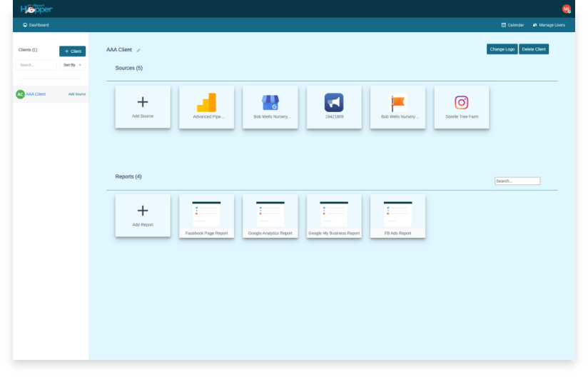Open the user avatar in top right
This screenshot has height=377, width=588.
tap(567, 9)
